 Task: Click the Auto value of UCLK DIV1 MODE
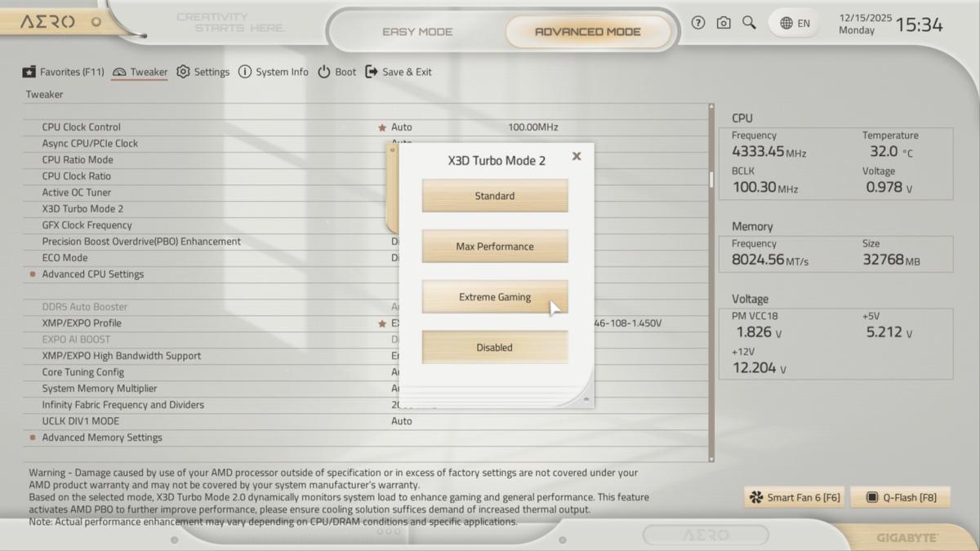402,421
